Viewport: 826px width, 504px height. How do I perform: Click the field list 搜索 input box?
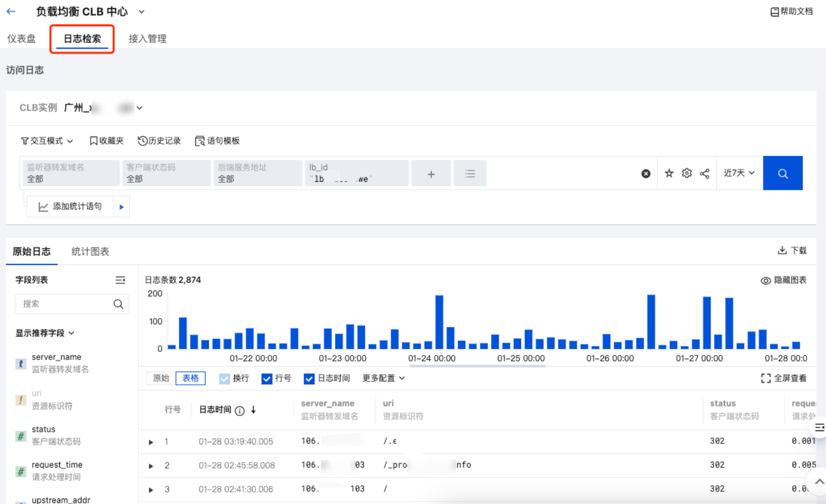tap(65, 304)
